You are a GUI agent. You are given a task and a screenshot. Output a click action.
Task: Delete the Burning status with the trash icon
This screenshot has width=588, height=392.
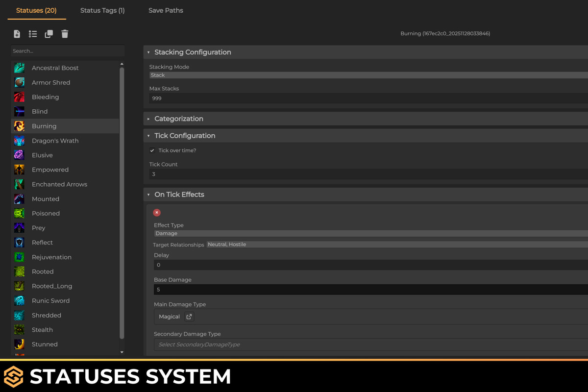tap(64, 34)
